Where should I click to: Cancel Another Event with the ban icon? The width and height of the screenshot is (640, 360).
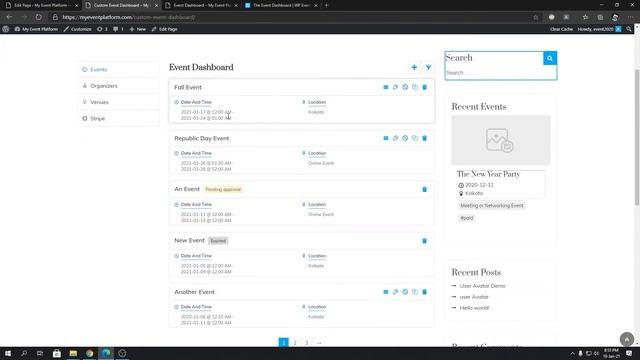(x=405, y=292)
